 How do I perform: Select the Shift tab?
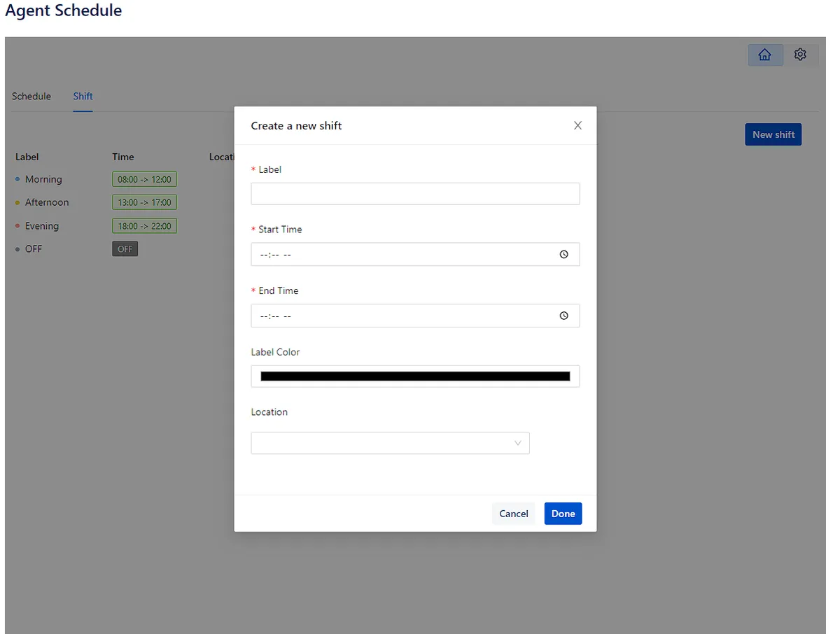pyautogui.click(x=83, y=96)
